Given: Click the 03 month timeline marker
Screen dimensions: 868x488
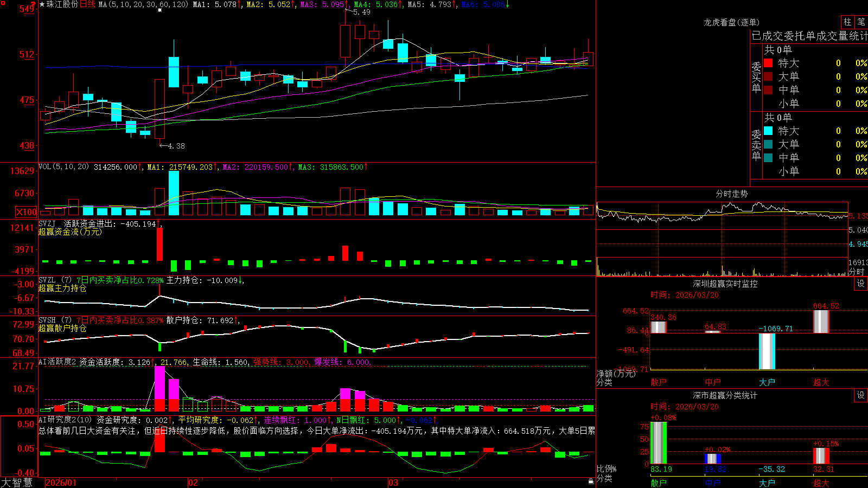Looking at the screenshot, I should [x=393, y=483].
